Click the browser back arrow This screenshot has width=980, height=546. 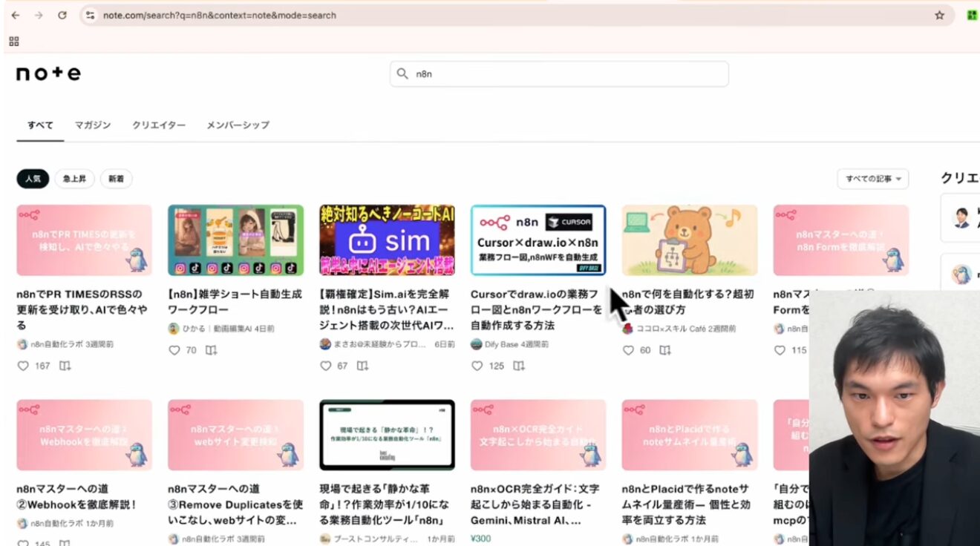coord(16,15)
